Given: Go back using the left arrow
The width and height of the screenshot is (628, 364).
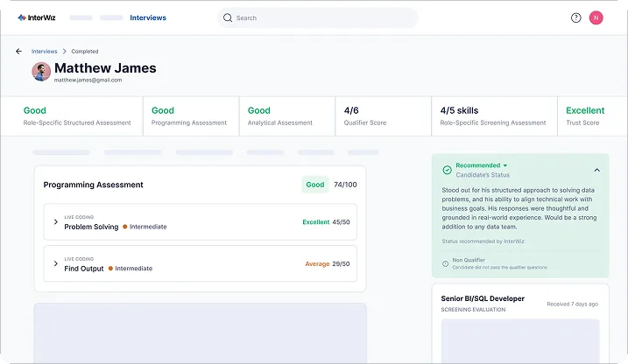Looking at the screenshot, I should point(18,52).
